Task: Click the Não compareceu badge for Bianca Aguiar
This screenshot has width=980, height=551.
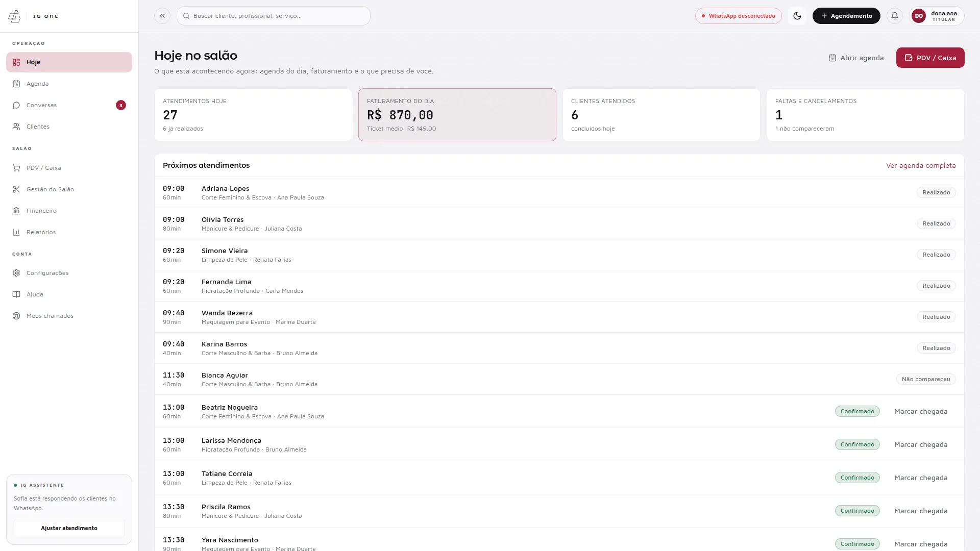Action: [x=926, y=379]
